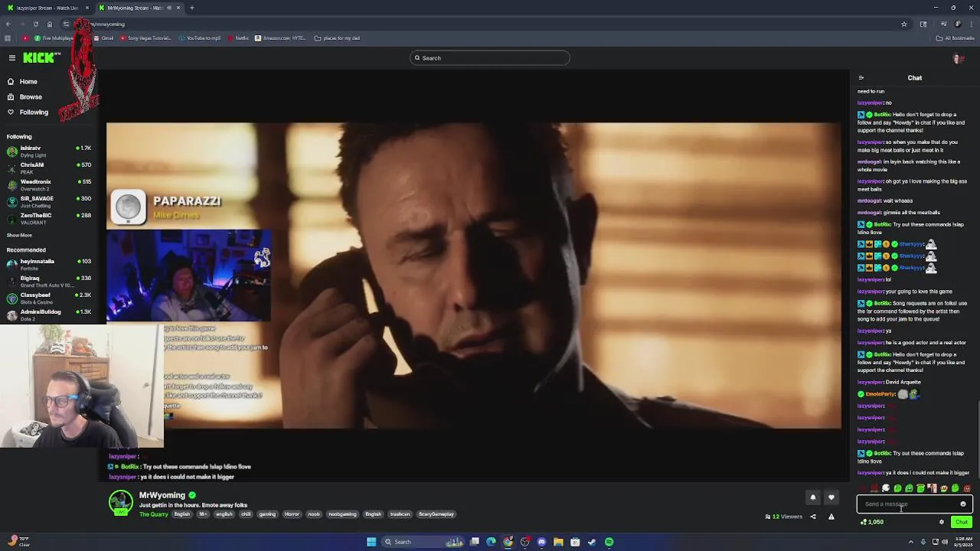The width and height of the screenshot is (980, 551).
Task: Expand Show More followed channels
Action: point(19,235)
